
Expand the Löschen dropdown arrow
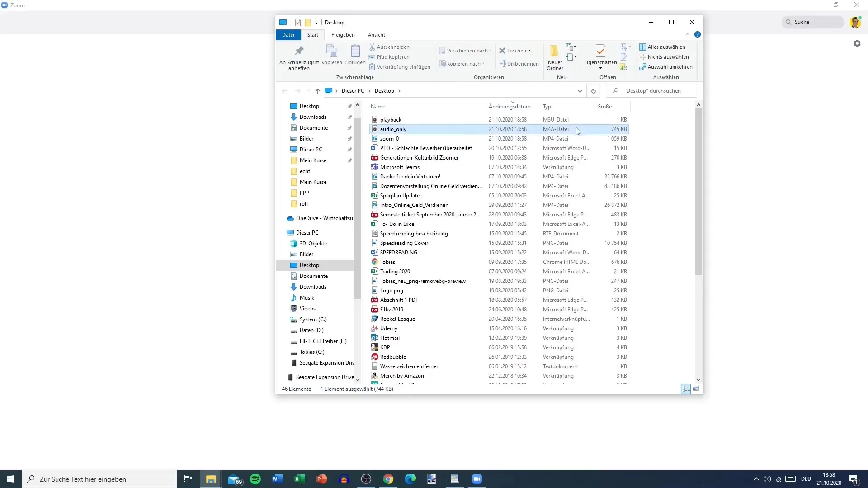[529, 51]
